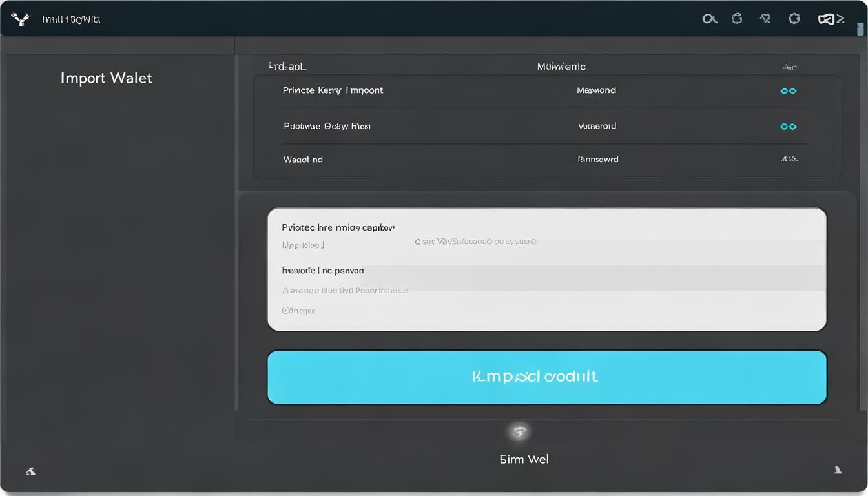Click the rightmost icon in the top toolbar
The height and width of the screenshot is (496, 868).
coord(831,19)
